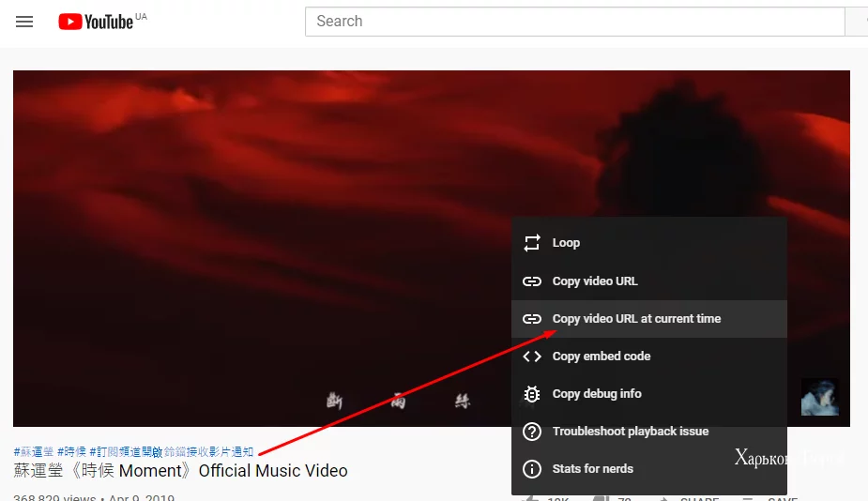The width and height of the screenshot is (868, 501).
Task: Select Loop from the context menu
Action: 648,243
